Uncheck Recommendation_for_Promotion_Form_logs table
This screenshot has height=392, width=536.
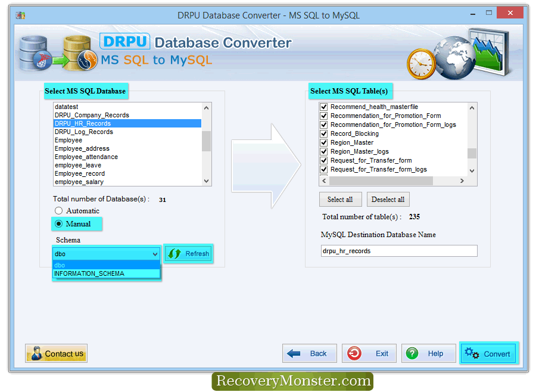click(x=324, y=125)
